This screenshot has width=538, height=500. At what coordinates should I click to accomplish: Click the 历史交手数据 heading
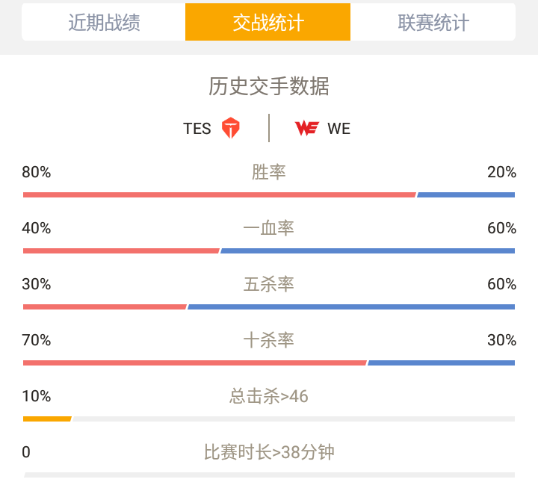pyautogui.click(x=269, y=86)
